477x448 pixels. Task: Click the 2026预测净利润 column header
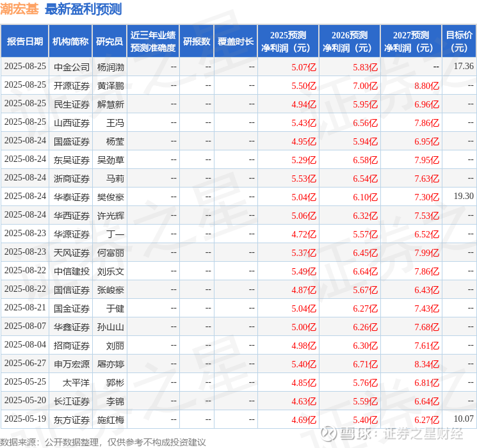pos(350,42)
